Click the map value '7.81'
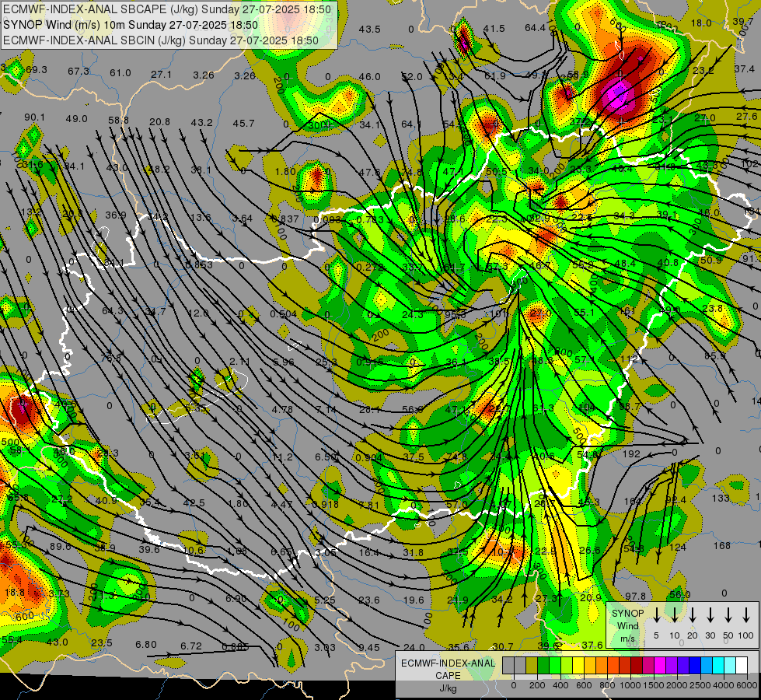 (369, 505)
